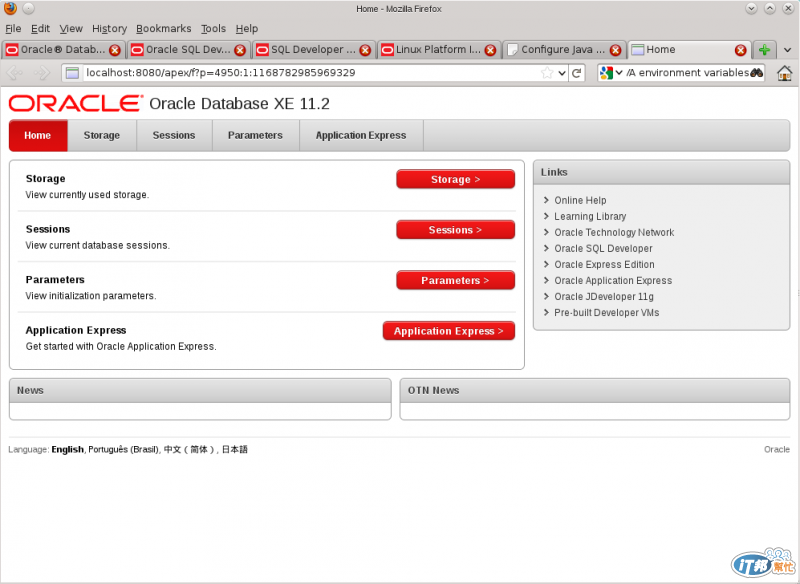This screenshot has width=800, height=584.
Task: Open the View menu
Action: coord(71,29)
